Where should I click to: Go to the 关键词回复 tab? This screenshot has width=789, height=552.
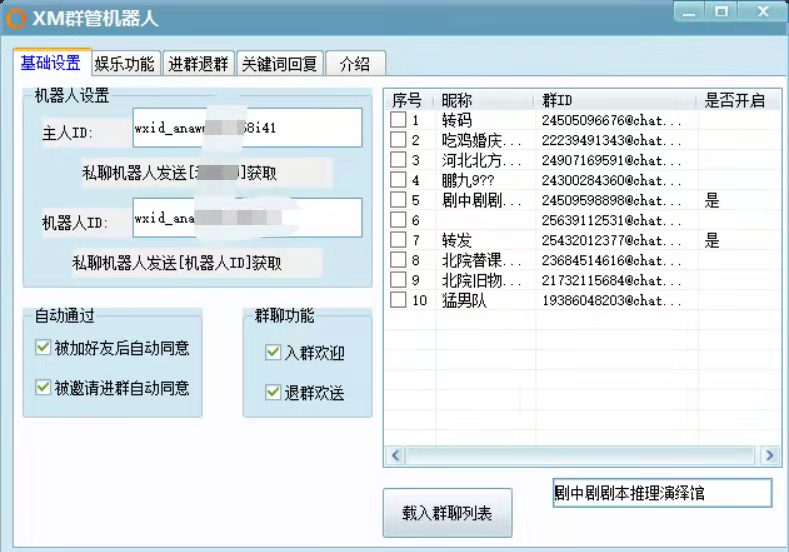(279, 64)
